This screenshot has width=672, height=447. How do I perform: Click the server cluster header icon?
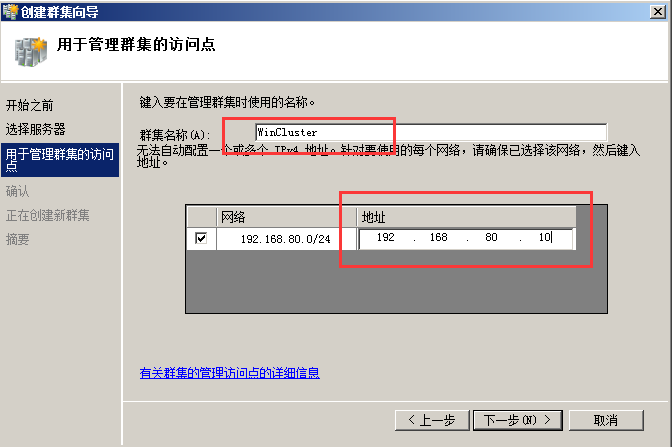click(x=30, y=52)
